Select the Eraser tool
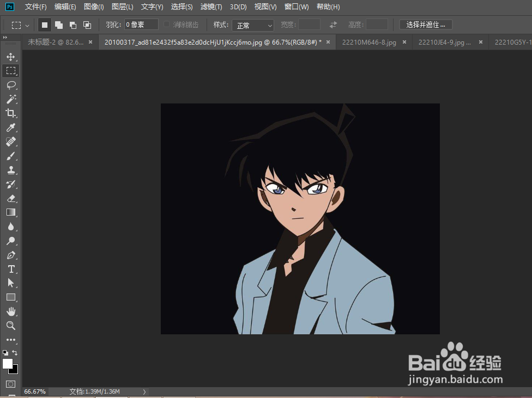The height and width of the screenshot is (398, 532). click(x=10, y=198)
